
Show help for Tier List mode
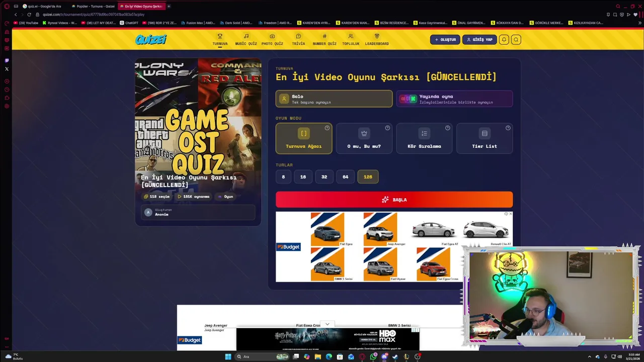click(x=508, y=128)
